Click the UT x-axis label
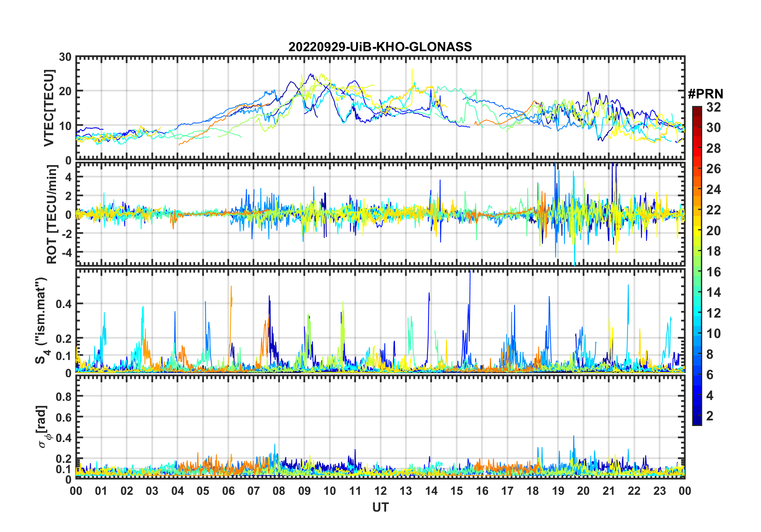 pos(380,507)
